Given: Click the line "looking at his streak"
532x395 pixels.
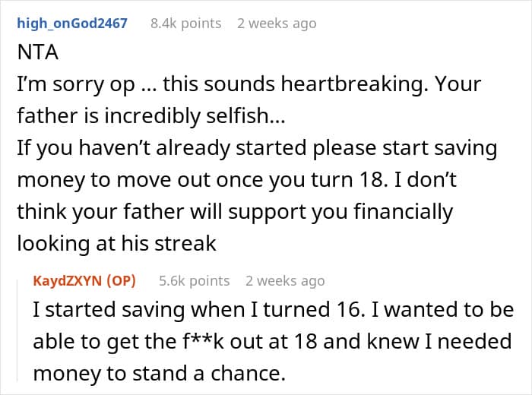Looking at the screenshot, I should (x=118, y=244).
